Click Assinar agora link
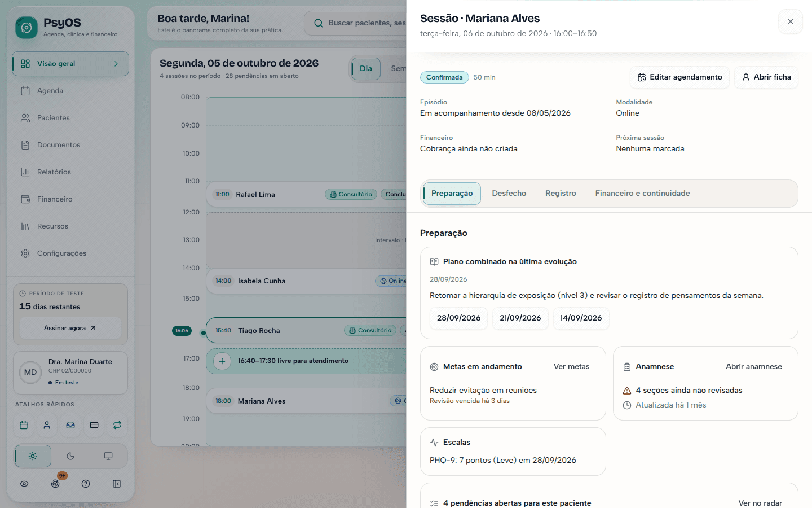 [70, 328]
